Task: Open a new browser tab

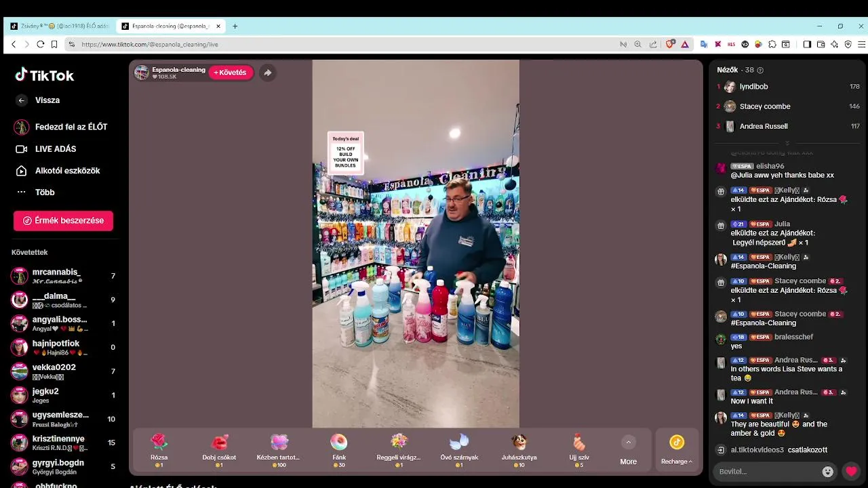Action: click(x=235, y=26)
